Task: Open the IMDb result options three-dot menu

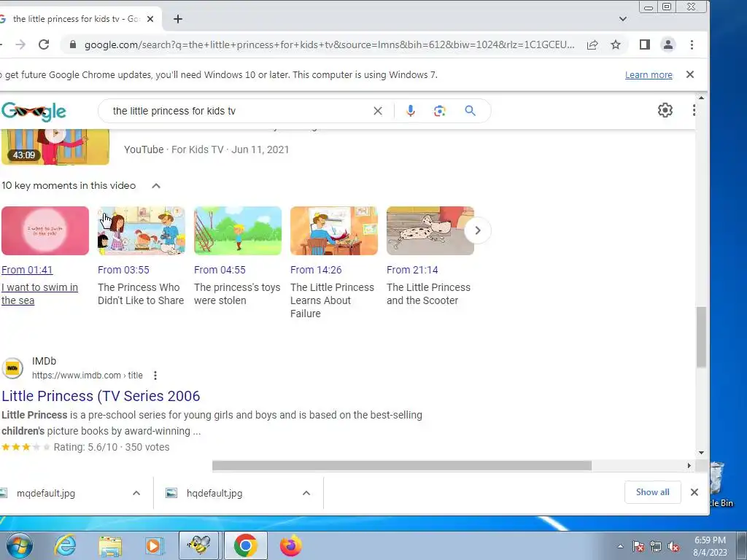Action: pyautogui.click(x=155, y=376)
